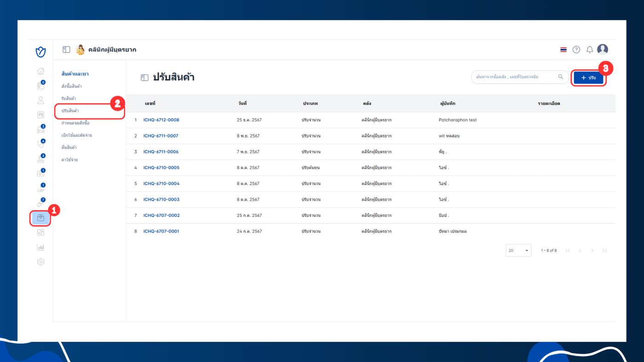This screenshot has height=362, width=644.
Task: Click the วันที่ column header
Action: 242,103
